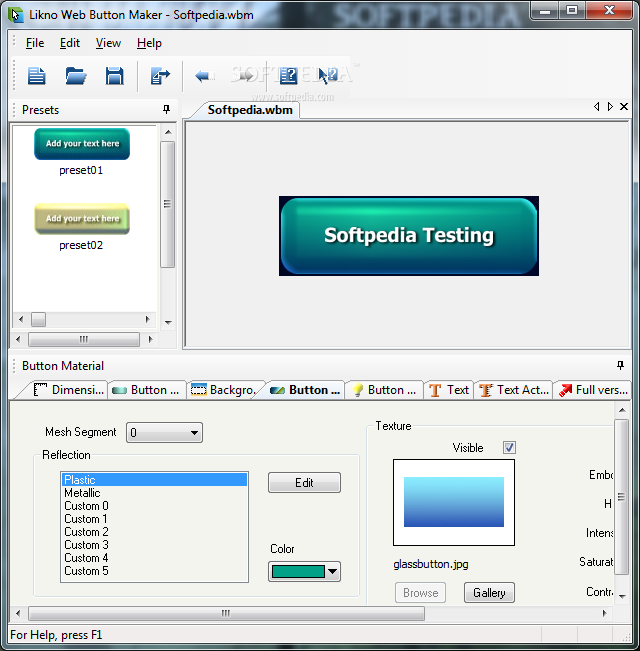Select Custom 0 reflection

(154, 506)
